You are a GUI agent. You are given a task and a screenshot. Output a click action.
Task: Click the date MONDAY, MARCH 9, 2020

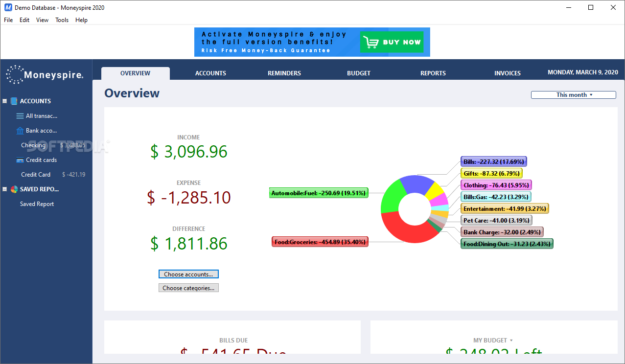click(x=582, y=72)
